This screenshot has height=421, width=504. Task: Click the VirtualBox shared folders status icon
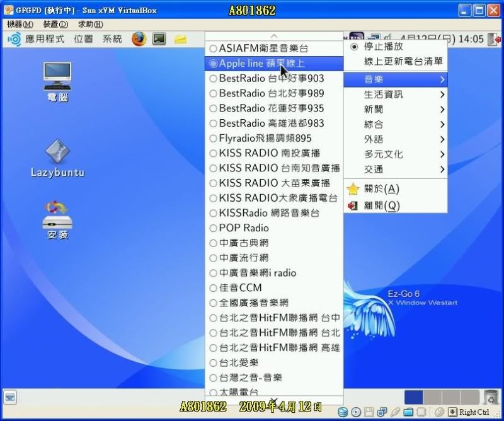(x=408, y=412)
